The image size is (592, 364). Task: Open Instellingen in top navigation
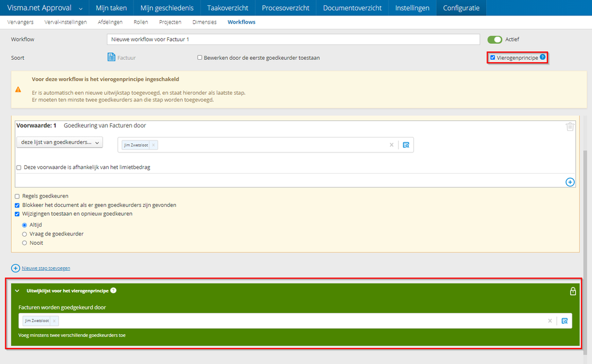pos(412,8)
